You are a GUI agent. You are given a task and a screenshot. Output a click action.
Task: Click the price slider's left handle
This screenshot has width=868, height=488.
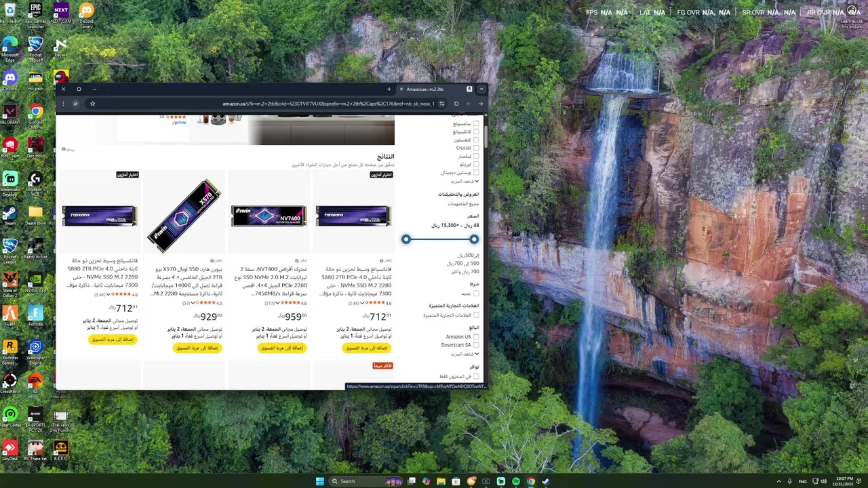point(406,239)
